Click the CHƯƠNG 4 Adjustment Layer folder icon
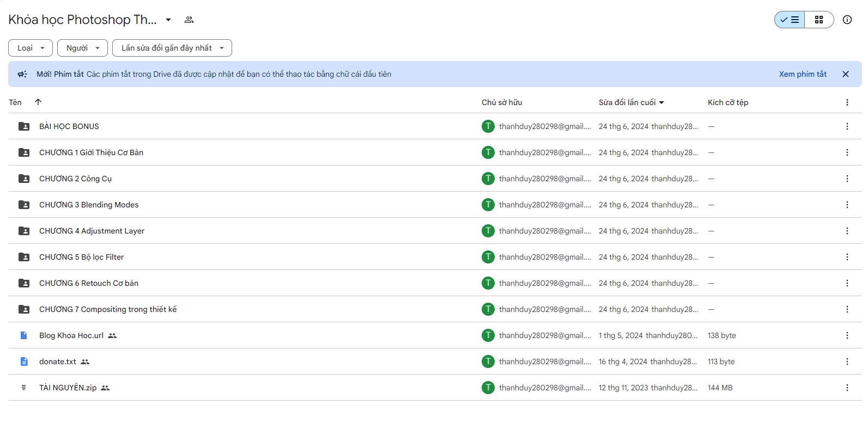 [x=24, y=231]
